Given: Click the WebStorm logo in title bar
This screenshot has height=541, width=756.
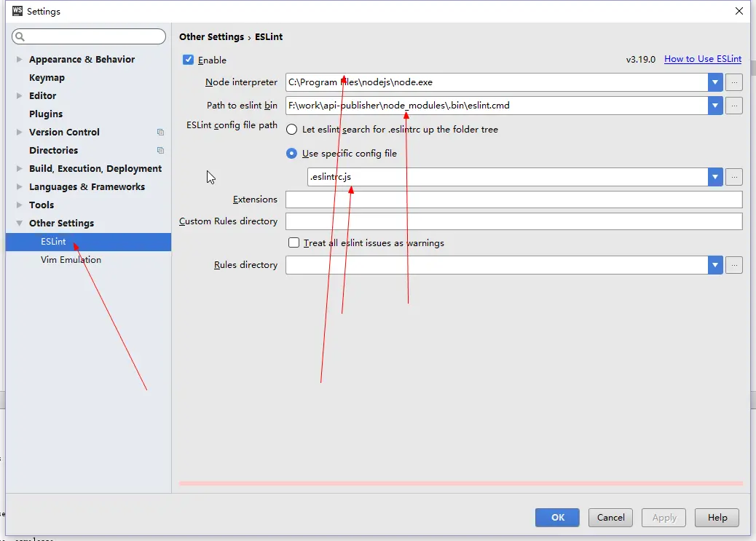Looking at the screenshot, I should 17,11.
